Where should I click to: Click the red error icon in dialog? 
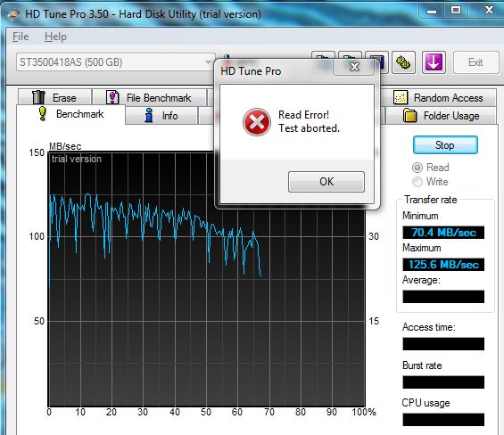(257, 122)
